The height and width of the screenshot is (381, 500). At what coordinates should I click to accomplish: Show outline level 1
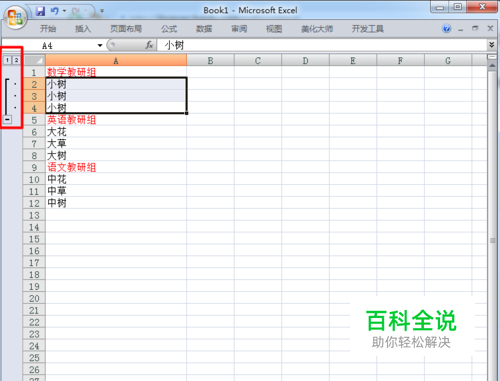point(7,60)
